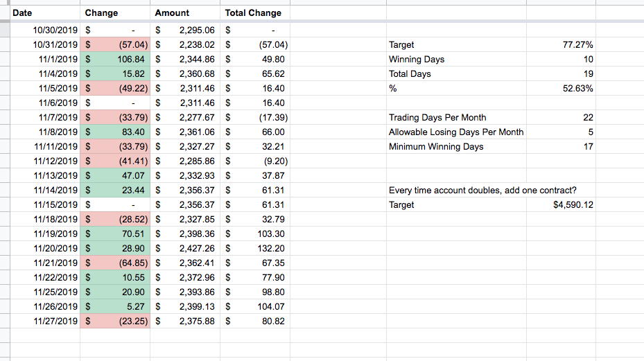
Task: Click the 2,361.06 amount cell
Action: point(185,132)
